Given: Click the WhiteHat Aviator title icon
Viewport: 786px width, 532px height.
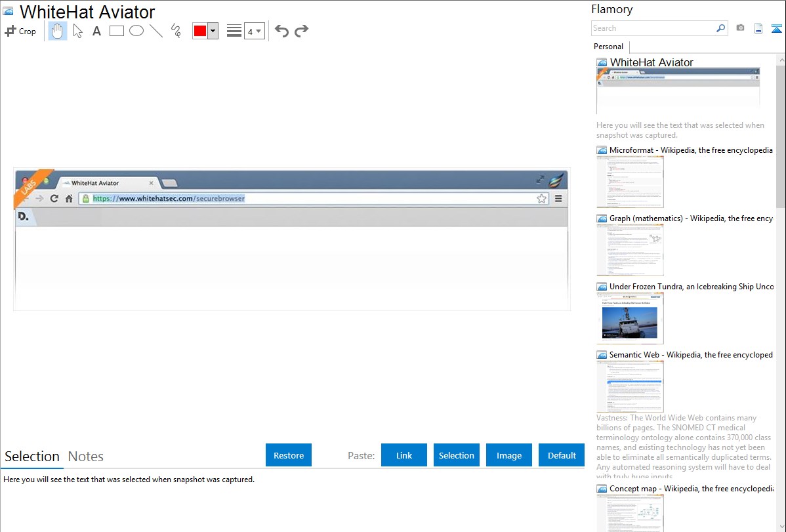Looking at the screenshot, I should click(x=8, y=11).
